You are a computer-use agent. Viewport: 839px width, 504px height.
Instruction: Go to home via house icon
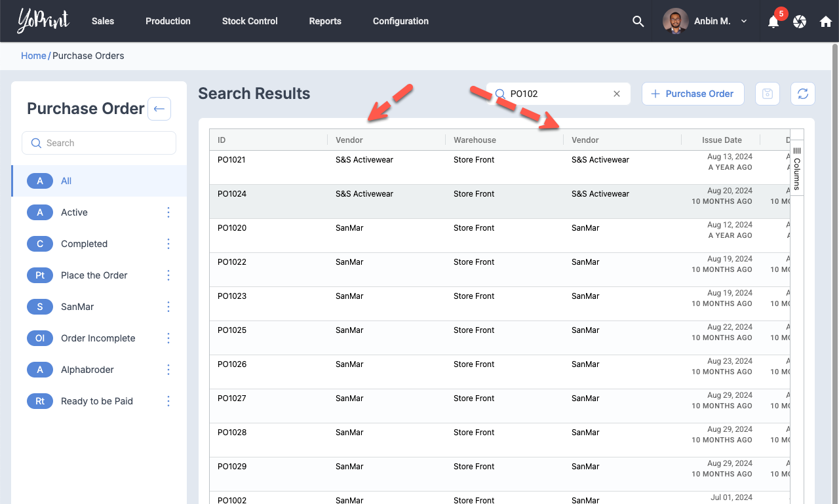(x=826, y=22)
